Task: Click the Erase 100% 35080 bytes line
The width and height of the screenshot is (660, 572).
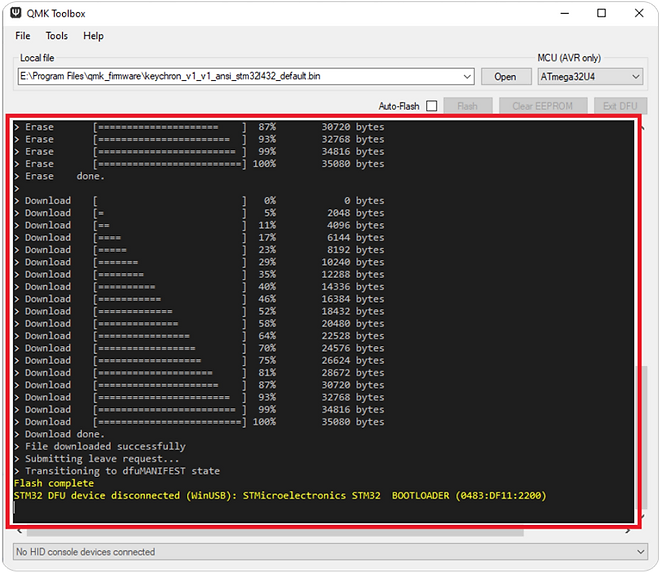Action: [199, 164]
